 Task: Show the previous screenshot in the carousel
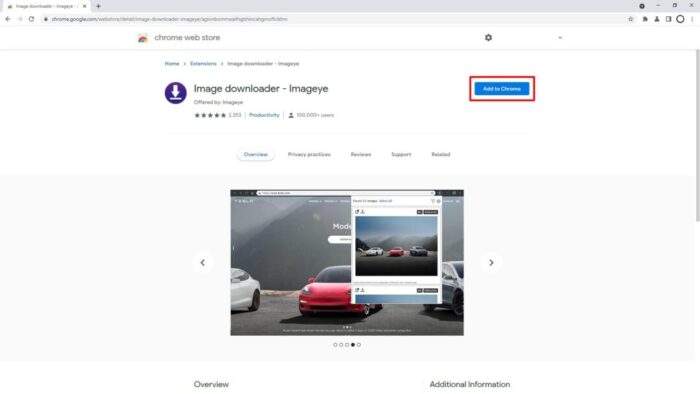(203, 263)
